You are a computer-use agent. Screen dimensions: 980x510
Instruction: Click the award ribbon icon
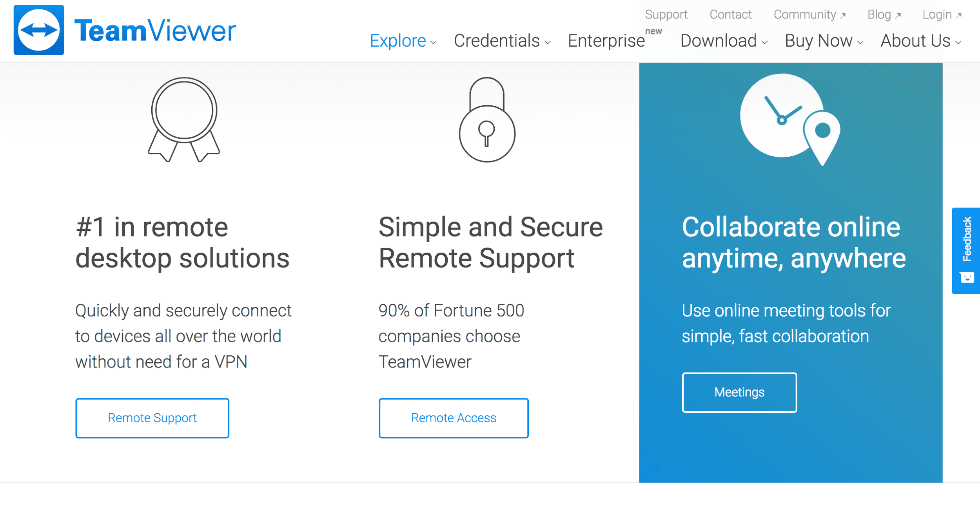coord(184,119)
